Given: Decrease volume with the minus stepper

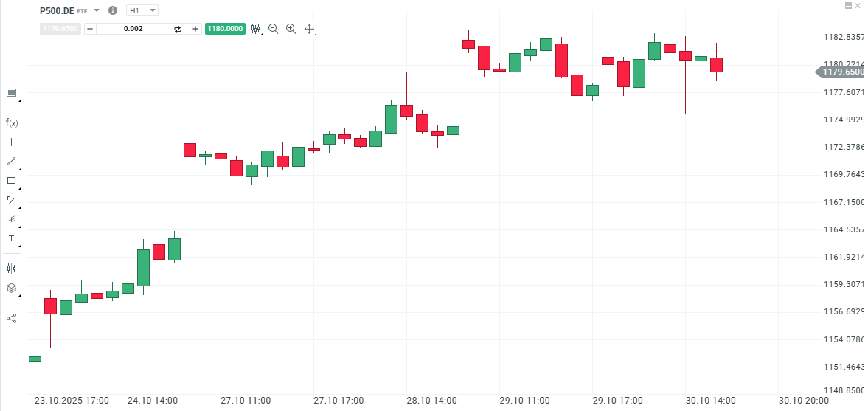Looking at the screenshot, I should point(90,29).
